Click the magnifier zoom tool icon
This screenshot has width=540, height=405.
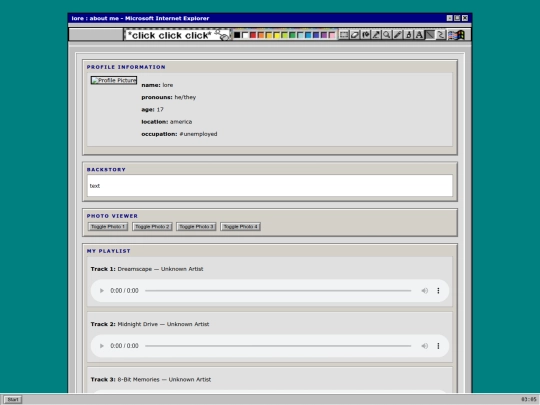387,35
